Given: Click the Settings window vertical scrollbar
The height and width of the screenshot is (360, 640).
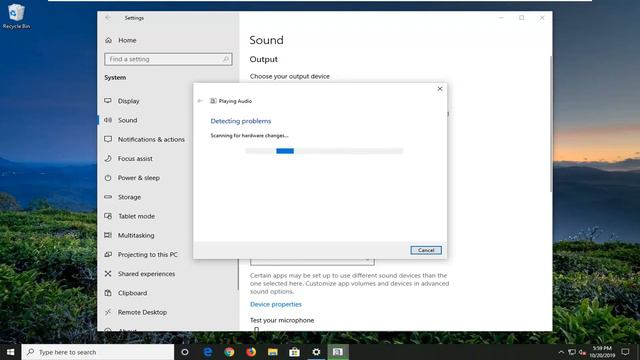Looking at the screenshot, I should [x=551, y=124].
